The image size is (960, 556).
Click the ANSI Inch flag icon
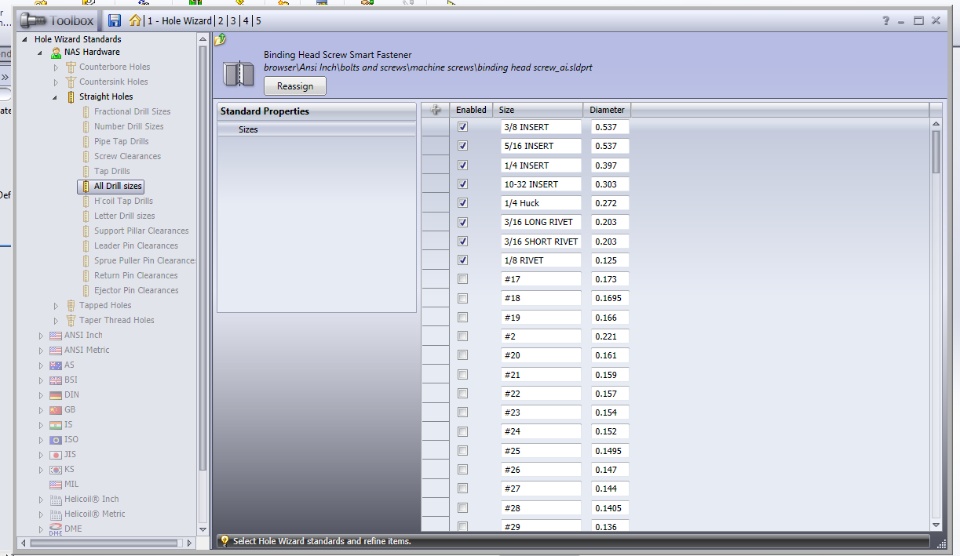click(56, 336)
